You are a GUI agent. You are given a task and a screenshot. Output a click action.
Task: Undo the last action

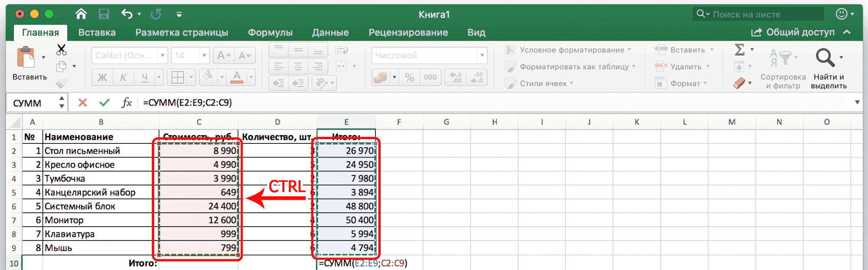(x=127, y=14)
